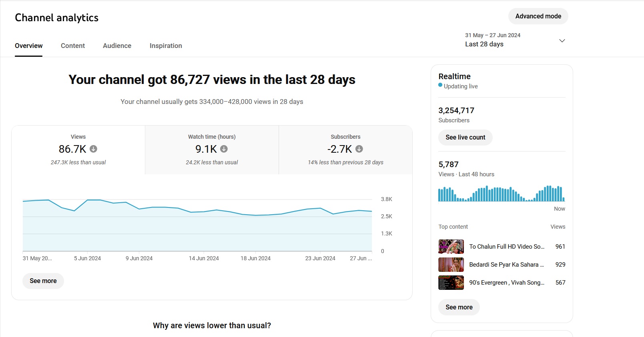Click the Why are views lower than usual heading
This screenshot has width=644, height=337.
point(212,325)
